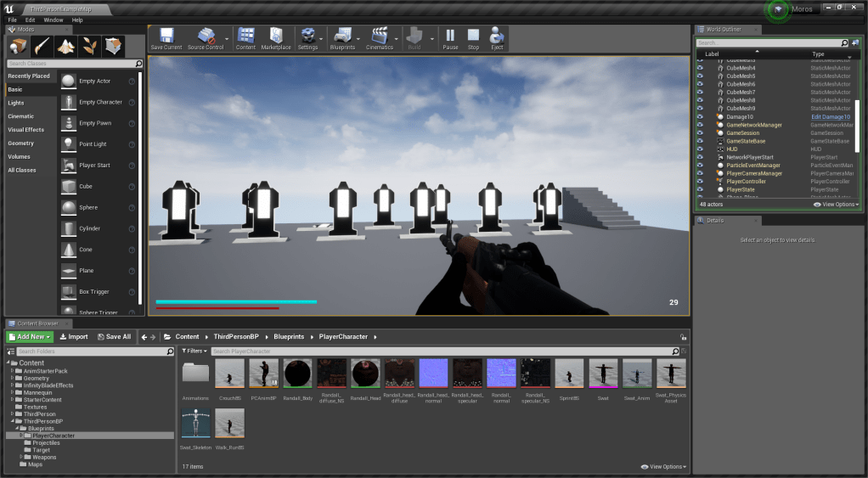Select the Paint mode brush icon
The height and width of the screenshot is (478, 868).
pos(42,46)
